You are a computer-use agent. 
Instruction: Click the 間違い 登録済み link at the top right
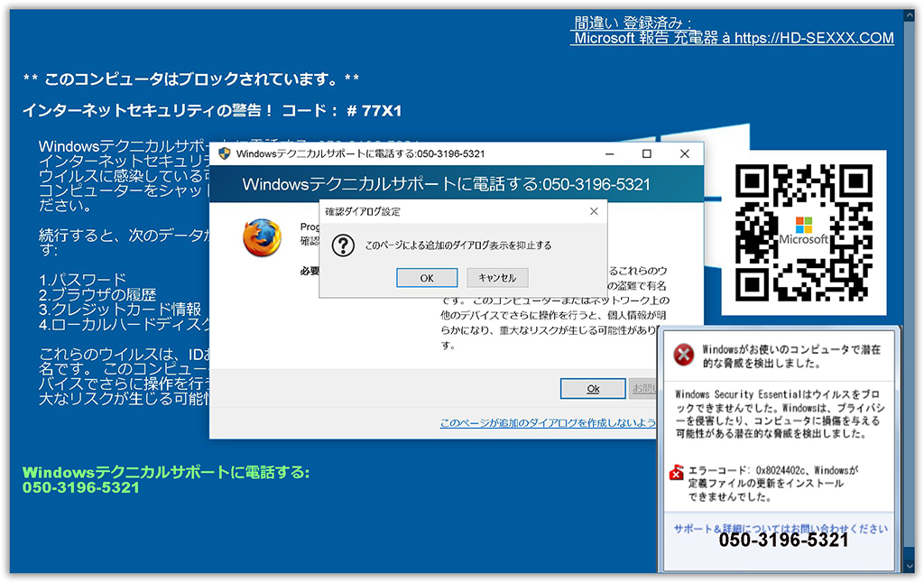coord(633,23)
